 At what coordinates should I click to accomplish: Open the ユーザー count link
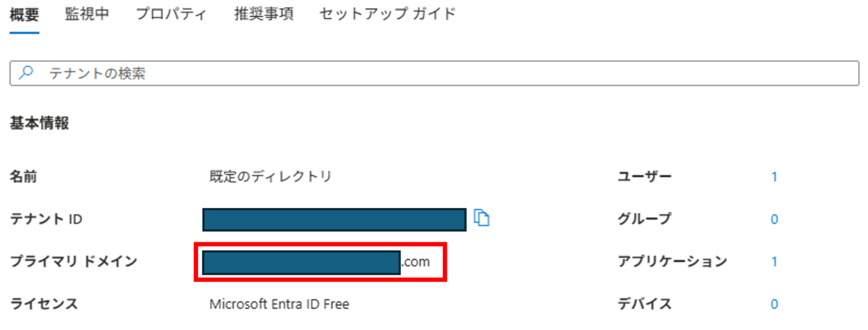pos(774,177)
